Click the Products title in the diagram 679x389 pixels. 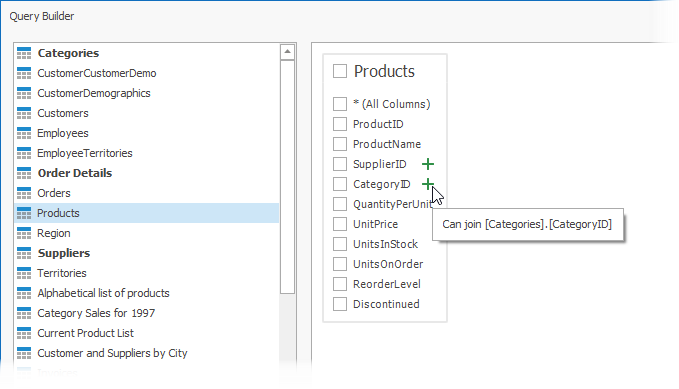click(x=385, y=71)
